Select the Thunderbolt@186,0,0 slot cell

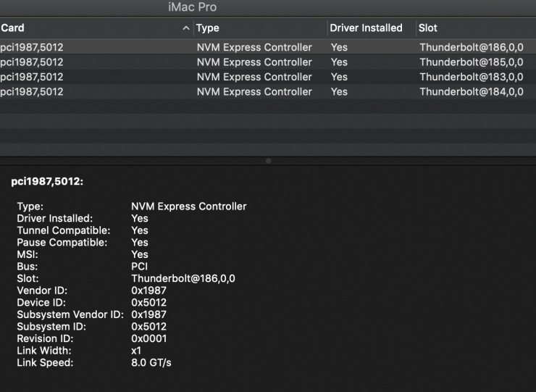tap(471, 47)
